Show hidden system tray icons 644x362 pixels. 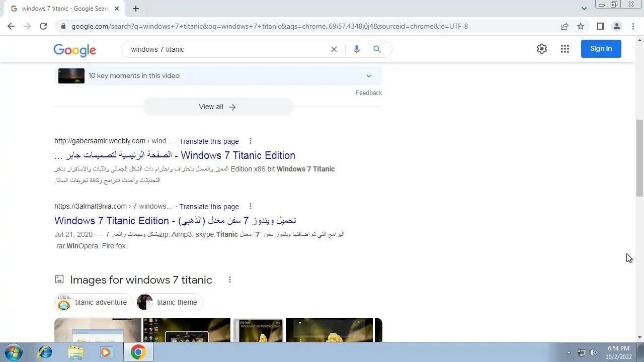click(569, 352)
